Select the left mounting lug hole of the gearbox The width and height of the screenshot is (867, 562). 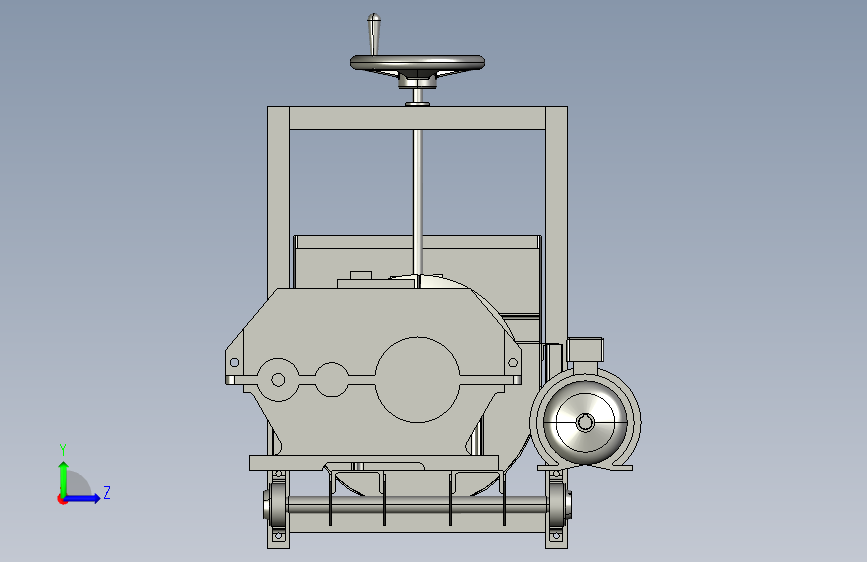[234, 362]
